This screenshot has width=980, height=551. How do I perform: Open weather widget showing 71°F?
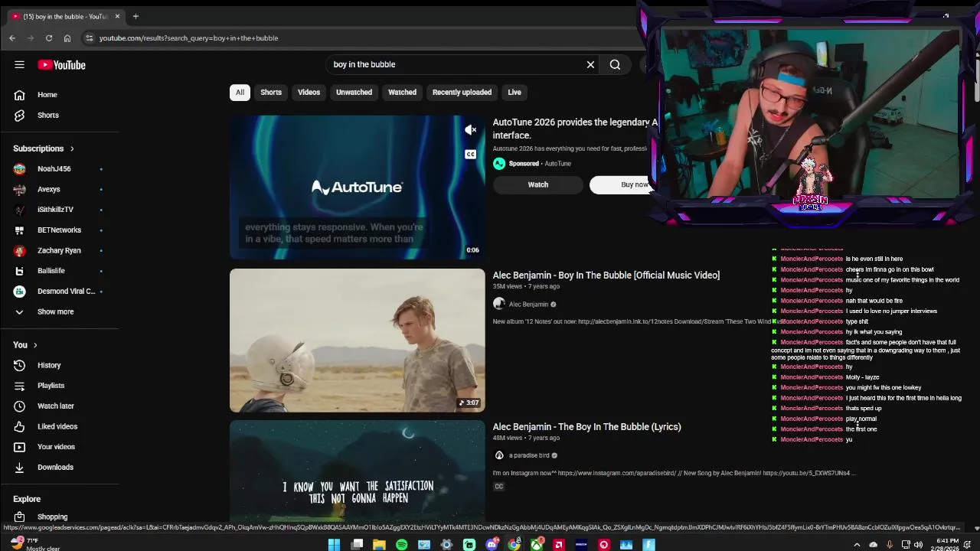[34, 544]
